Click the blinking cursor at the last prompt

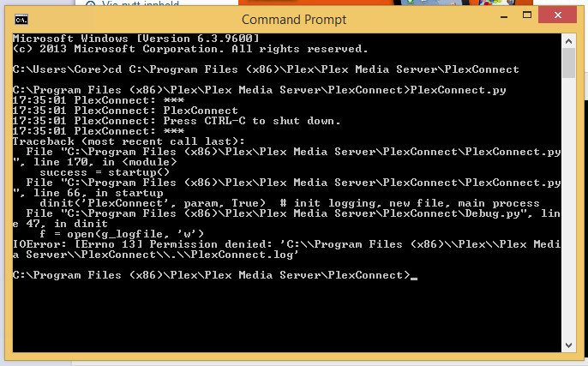point(414,279)
